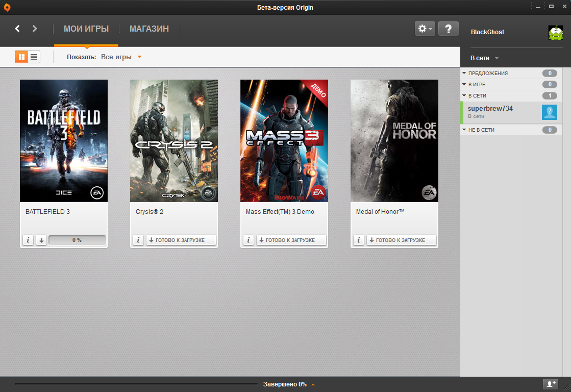This screenshot has height=392, width=571.
Task: Open the Все игры filter dropdown
Action: pos(121,57)
